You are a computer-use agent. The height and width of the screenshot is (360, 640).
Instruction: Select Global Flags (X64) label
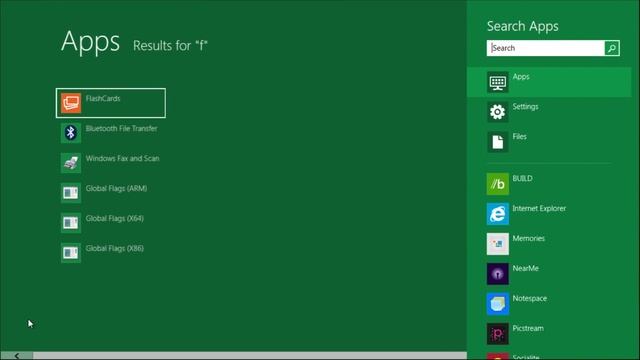pyautogui.click(x=115, y=218)
